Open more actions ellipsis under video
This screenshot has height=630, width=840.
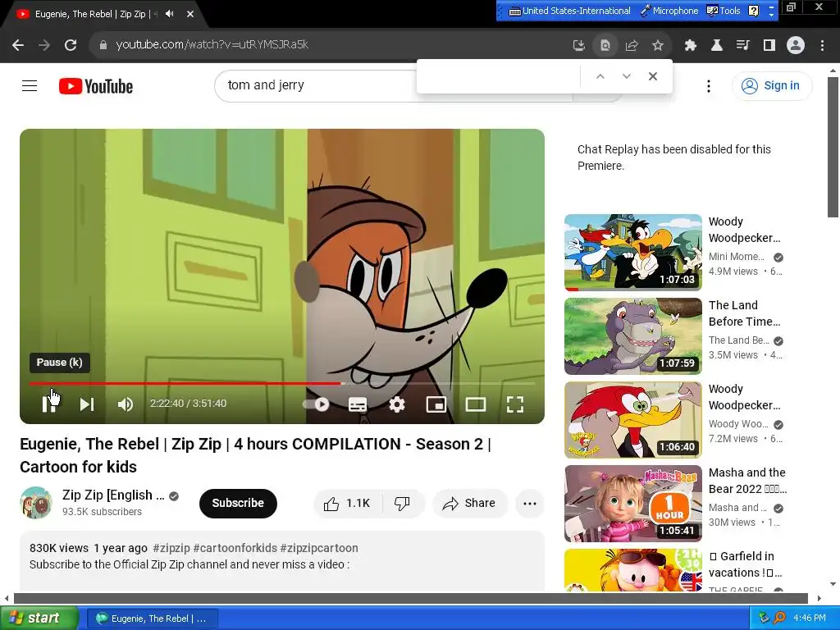[530, 503]
